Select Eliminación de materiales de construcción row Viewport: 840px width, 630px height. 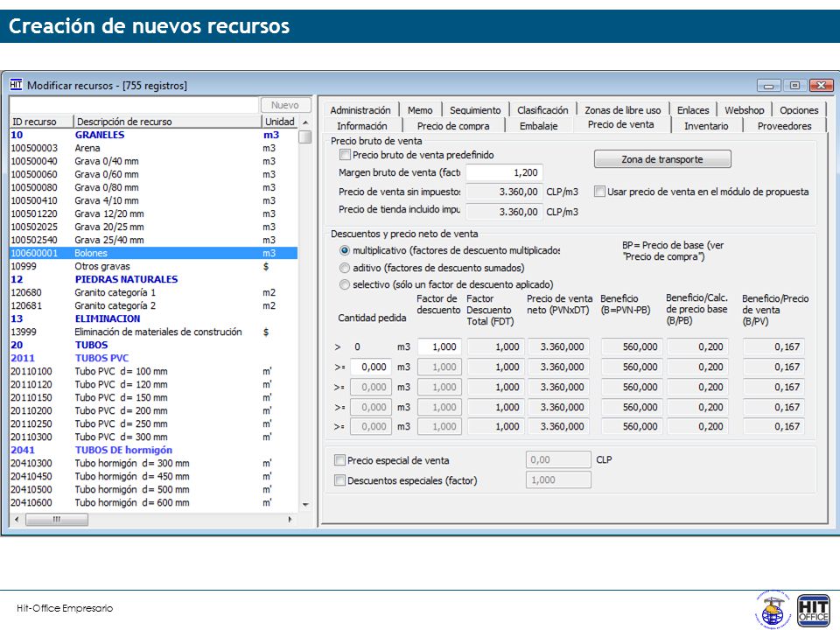154,332
